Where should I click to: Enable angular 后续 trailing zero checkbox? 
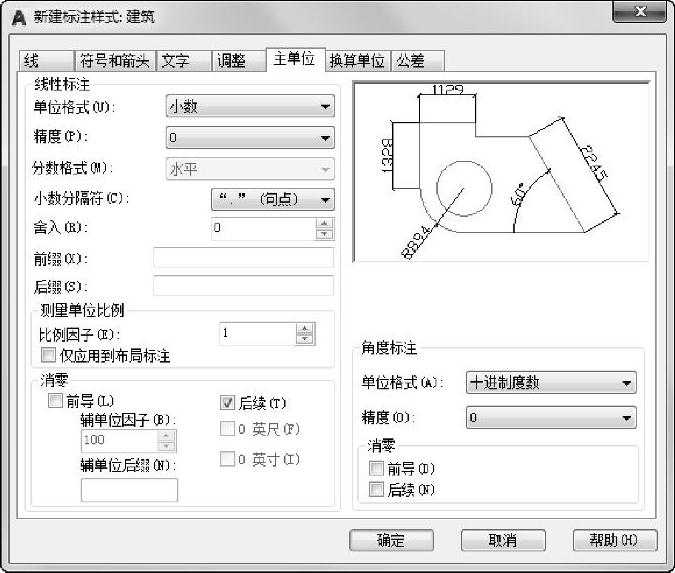[376, 489]
